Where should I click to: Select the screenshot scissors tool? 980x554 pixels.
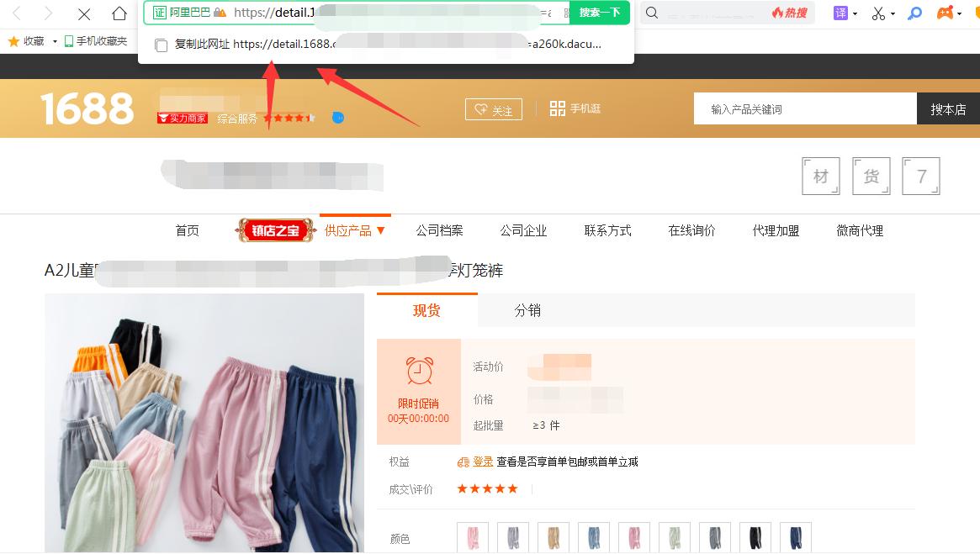pos(878,13)
